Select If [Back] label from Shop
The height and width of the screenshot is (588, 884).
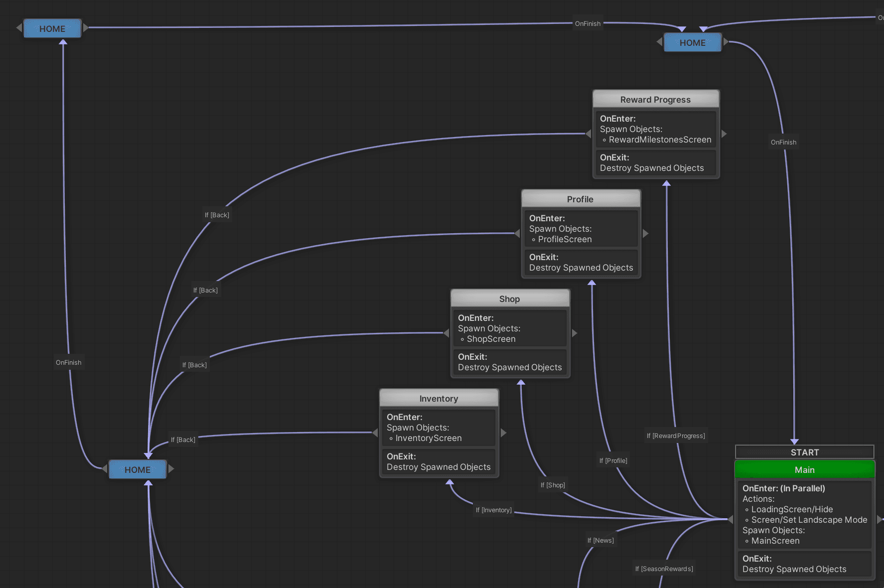pos(194,365)
